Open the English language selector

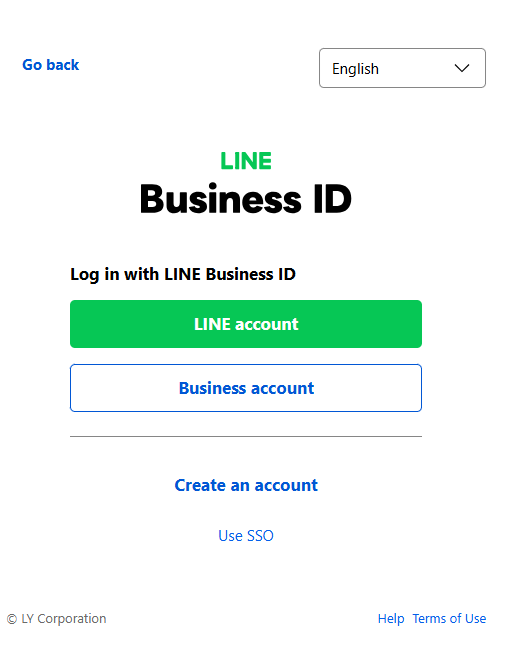pos(402,68)
